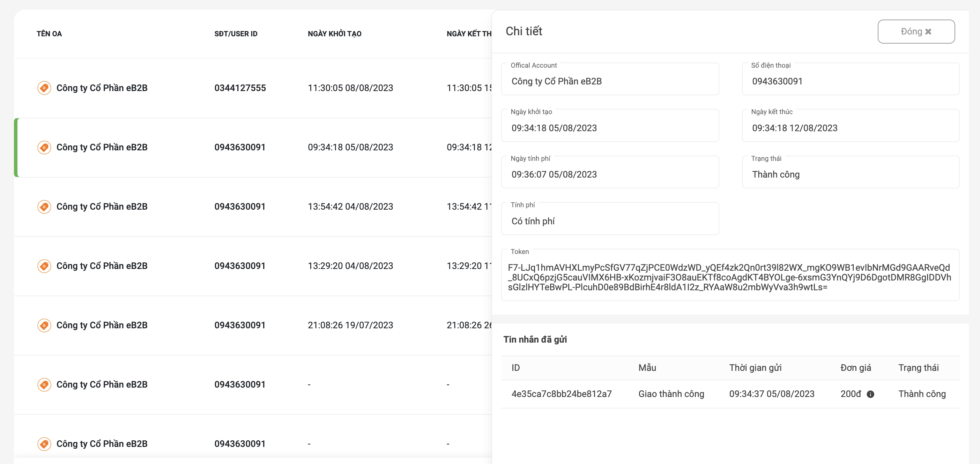Click the orange tag icon in the 0344127555 row

coord(44,88)
